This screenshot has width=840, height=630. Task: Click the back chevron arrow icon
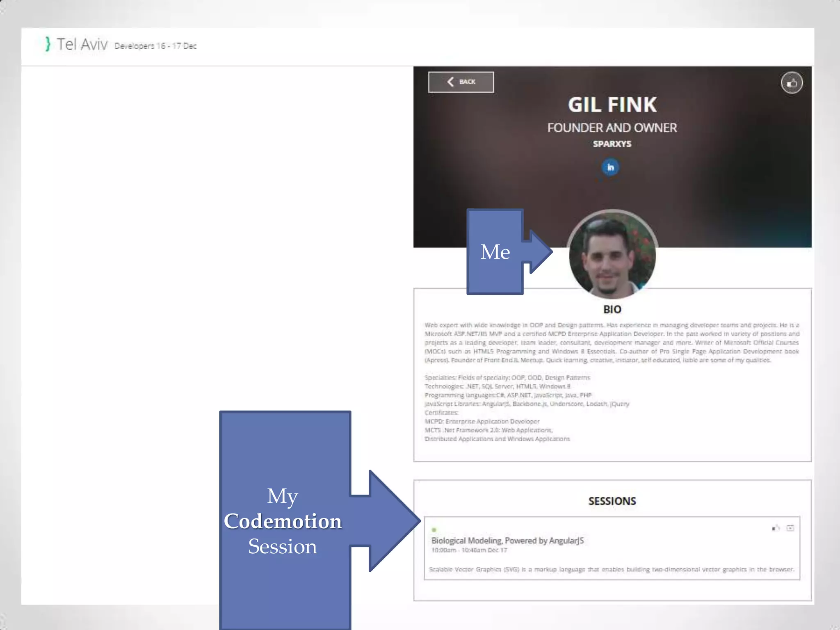point(451,82)
